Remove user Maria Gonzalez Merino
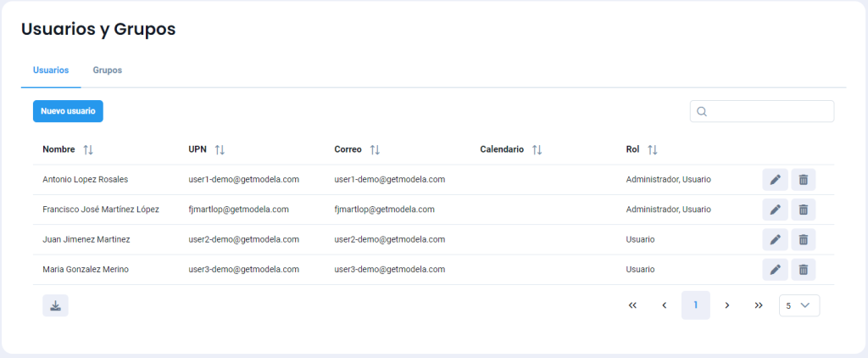Screen dimensions: 868x358 tap(804, 270)
